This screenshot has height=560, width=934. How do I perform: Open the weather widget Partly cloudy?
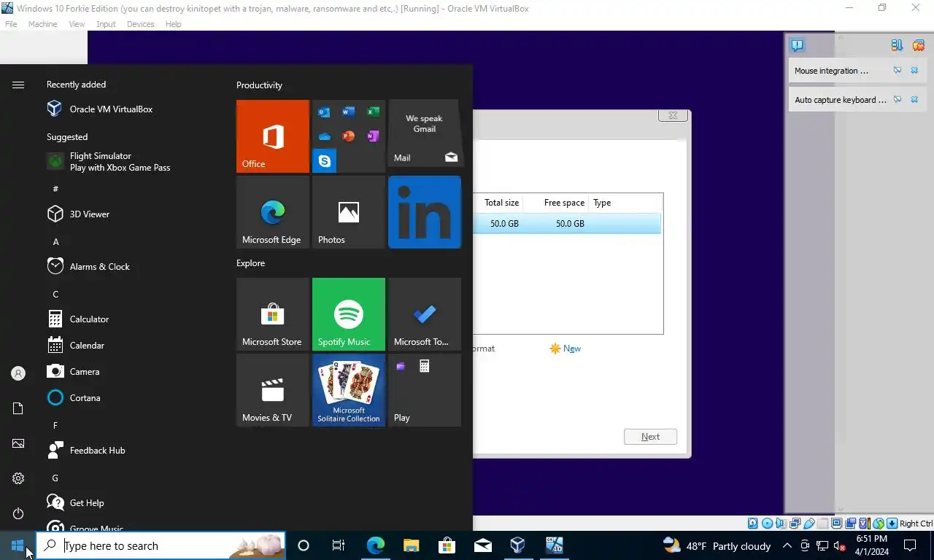(x=717, y=545)
